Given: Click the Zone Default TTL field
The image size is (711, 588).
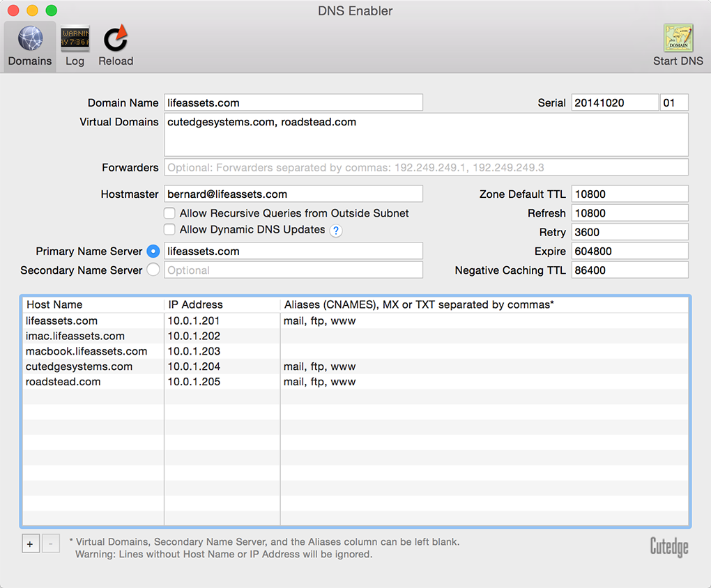Looking at the screenshot, I should [629, 194].
